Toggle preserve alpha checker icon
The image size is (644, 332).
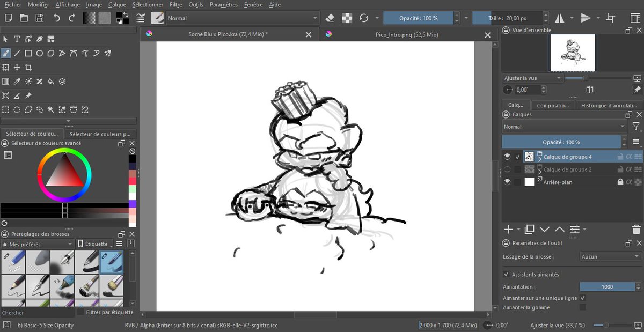[x=347, y=18]
